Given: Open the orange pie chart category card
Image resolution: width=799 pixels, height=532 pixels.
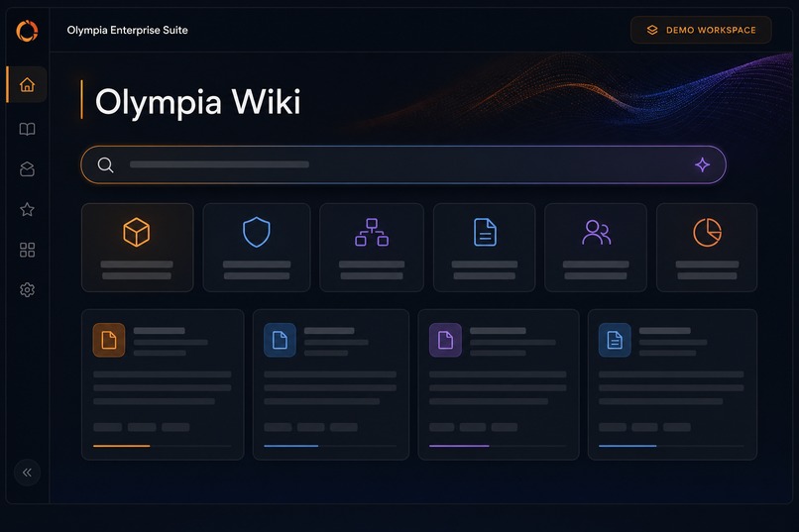Looking at the screenshot, I should (x=707, y=248).
